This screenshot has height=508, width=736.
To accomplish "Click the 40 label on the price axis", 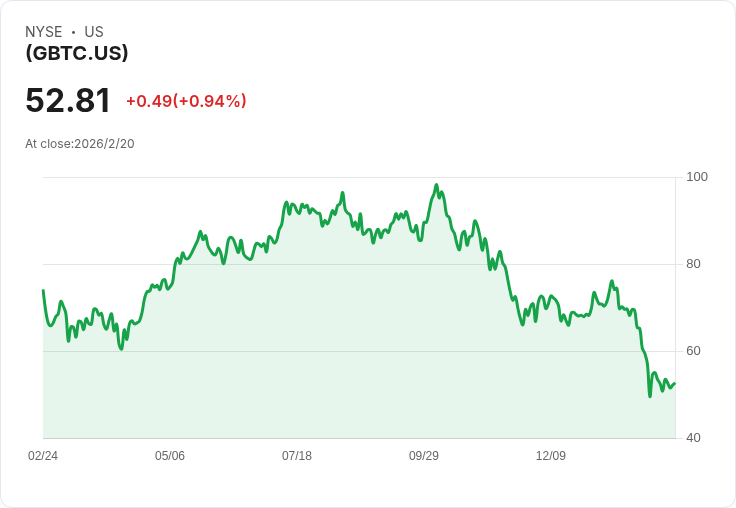I will tap(693, 438).
